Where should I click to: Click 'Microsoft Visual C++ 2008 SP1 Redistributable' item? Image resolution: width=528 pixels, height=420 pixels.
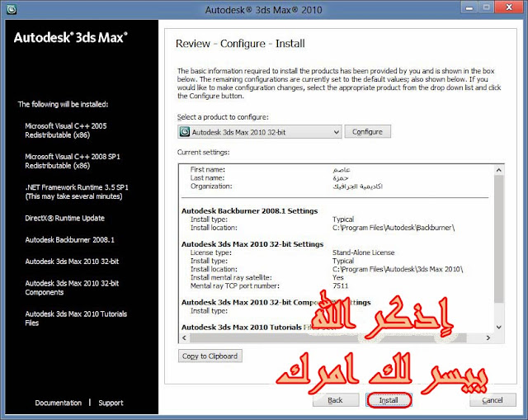[73, 161]
